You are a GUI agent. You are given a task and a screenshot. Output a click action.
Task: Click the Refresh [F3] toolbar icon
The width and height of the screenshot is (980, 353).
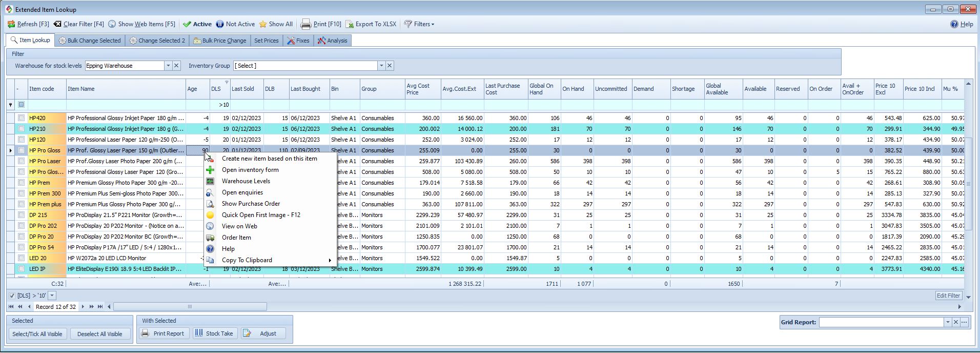(x=11, y=24)
